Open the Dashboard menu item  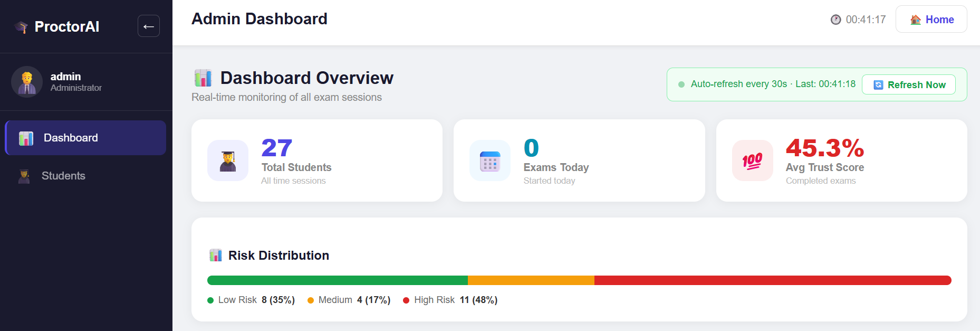tap(85, 138)
